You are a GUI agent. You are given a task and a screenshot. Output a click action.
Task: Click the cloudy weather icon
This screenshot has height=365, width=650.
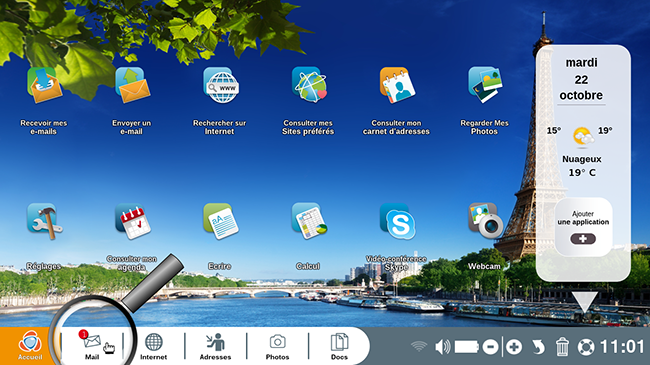tap(583, 136)
